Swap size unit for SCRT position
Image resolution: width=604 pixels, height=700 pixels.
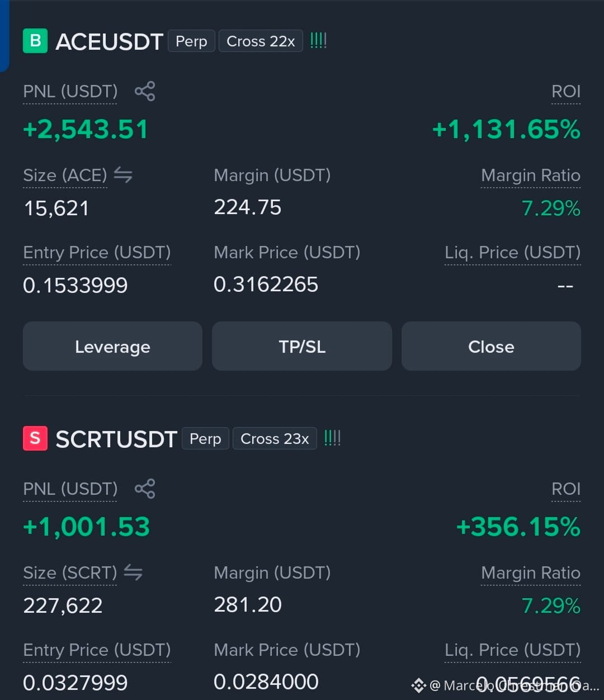pos(133,573)
